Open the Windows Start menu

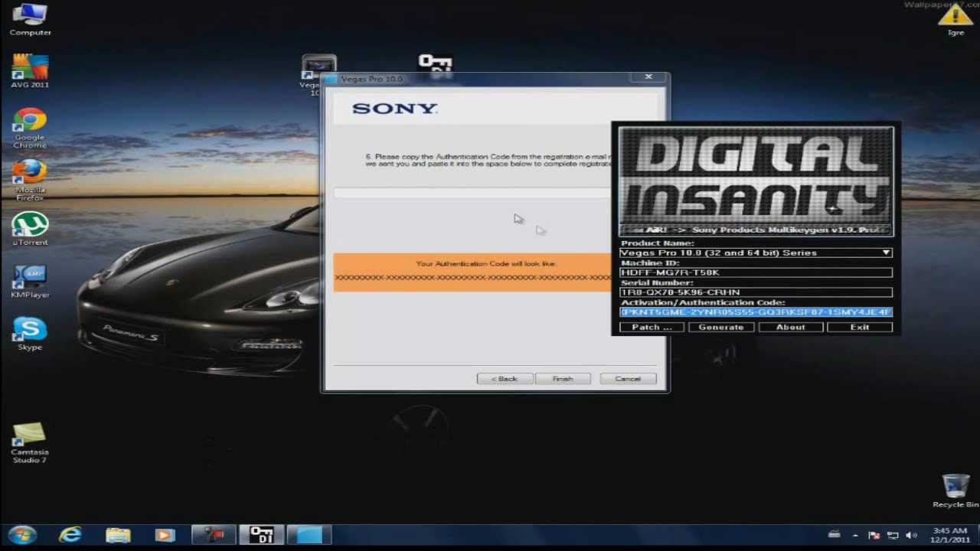(x=22, y=535)
